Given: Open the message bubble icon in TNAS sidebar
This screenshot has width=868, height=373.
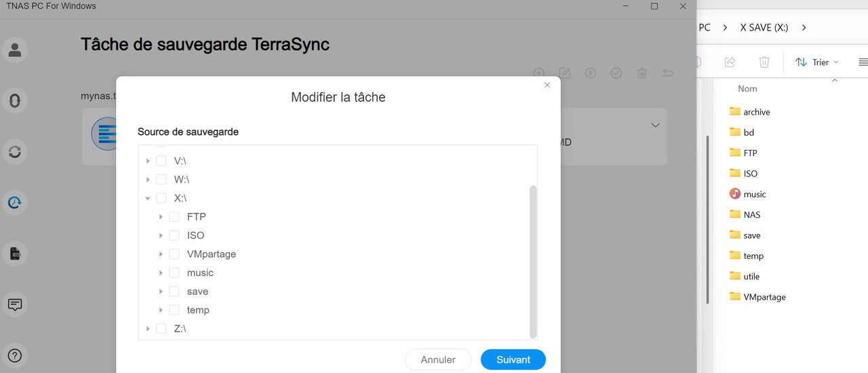Looking at the screenshot, I should (15, 305).
